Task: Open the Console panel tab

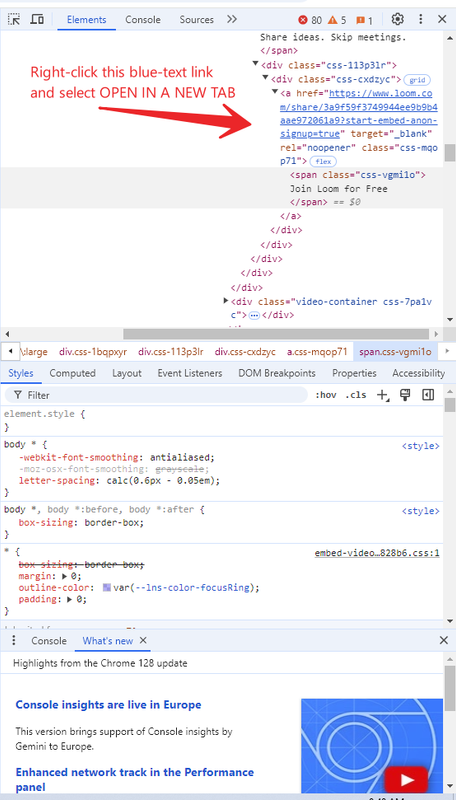Action: (x=143, y=20)
